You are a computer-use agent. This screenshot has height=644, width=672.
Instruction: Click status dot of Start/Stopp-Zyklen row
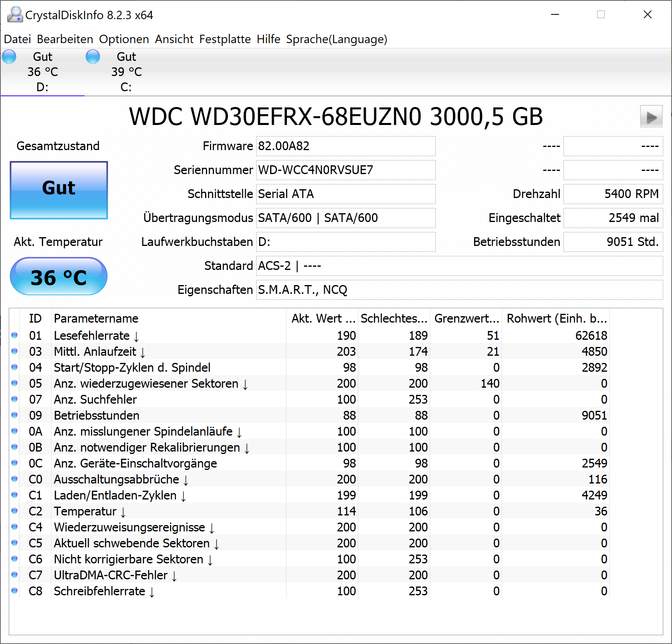[x=14, y=367]
